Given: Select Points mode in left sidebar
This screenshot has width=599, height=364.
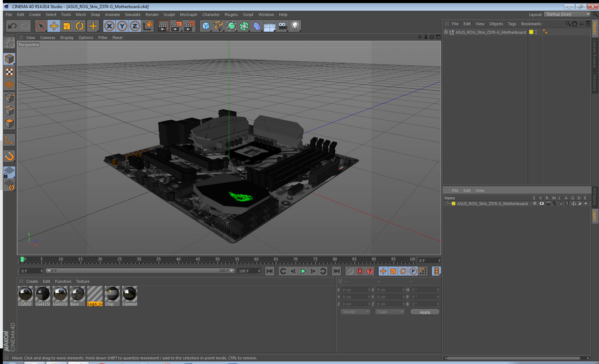Looking at the screenshot, I should 10,98.
